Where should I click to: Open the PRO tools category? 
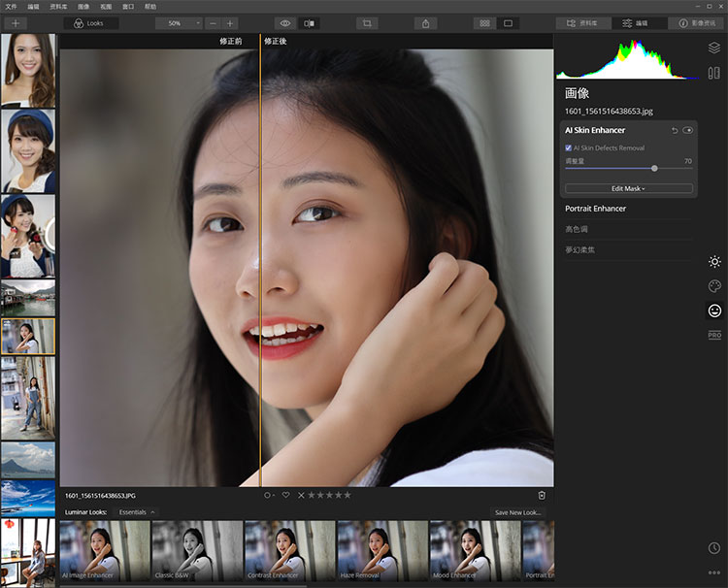714,335
